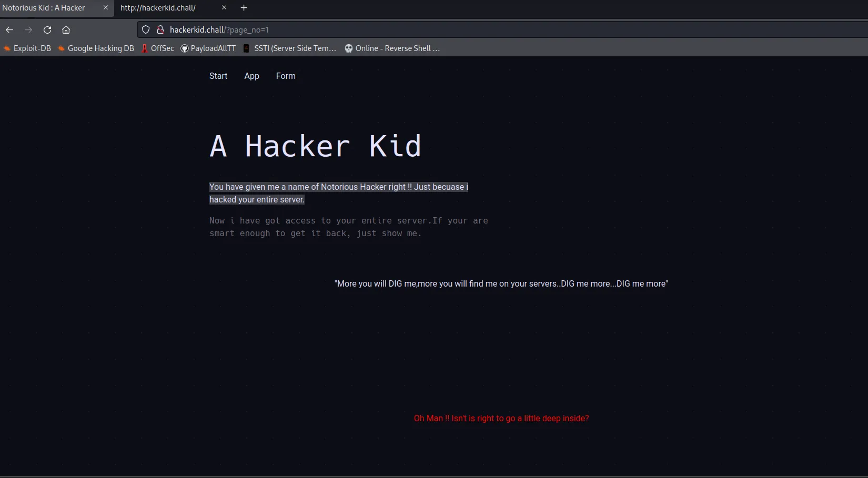Close the Notorious Kid tab

tap(106, 8)
